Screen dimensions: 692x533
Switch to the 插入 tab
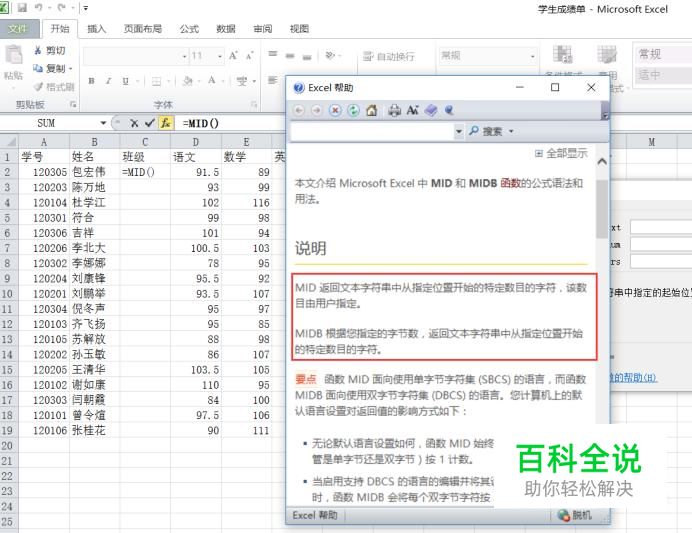coord(96,29)
